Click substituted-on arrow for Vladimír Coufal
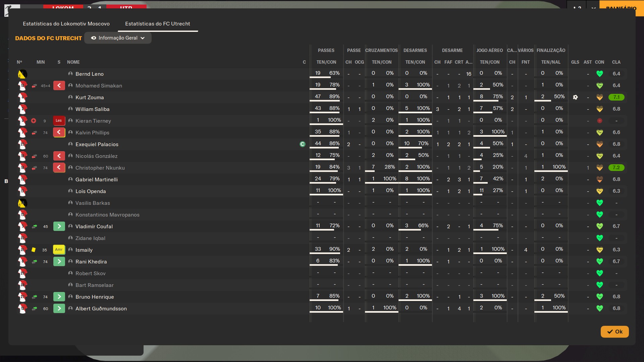Screen dimensions: 644x362 (x=59, y=226)
